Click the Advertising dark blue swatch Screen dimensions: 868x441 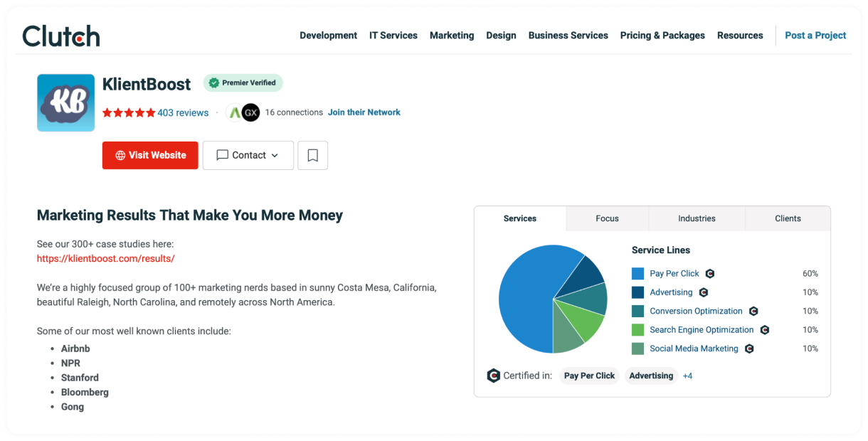point(637,292)
